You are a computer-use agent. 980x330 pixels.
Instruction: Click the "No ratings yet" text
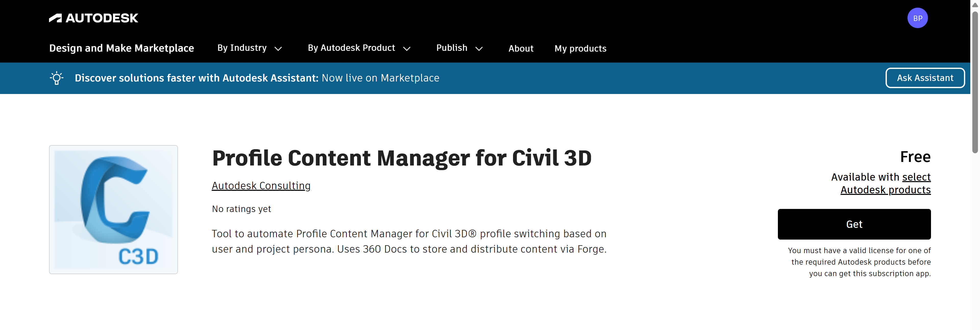(x=241, y=209)
